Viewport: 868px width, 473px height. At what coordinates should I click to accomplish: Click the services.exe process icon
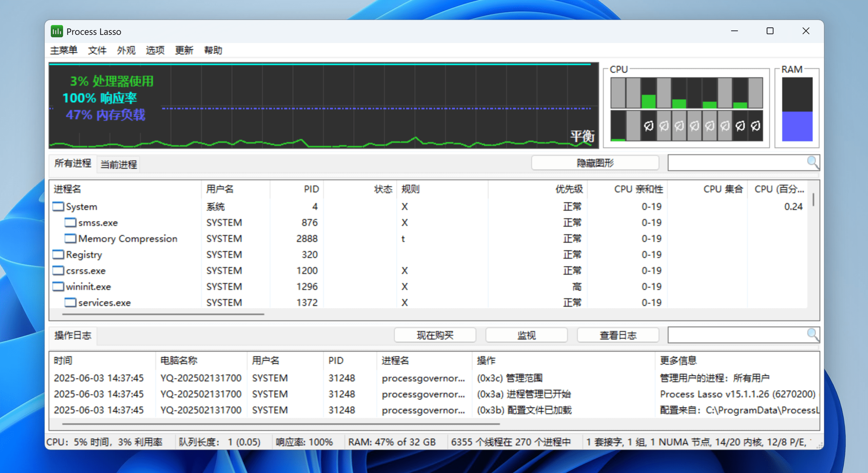click(71, 302)
